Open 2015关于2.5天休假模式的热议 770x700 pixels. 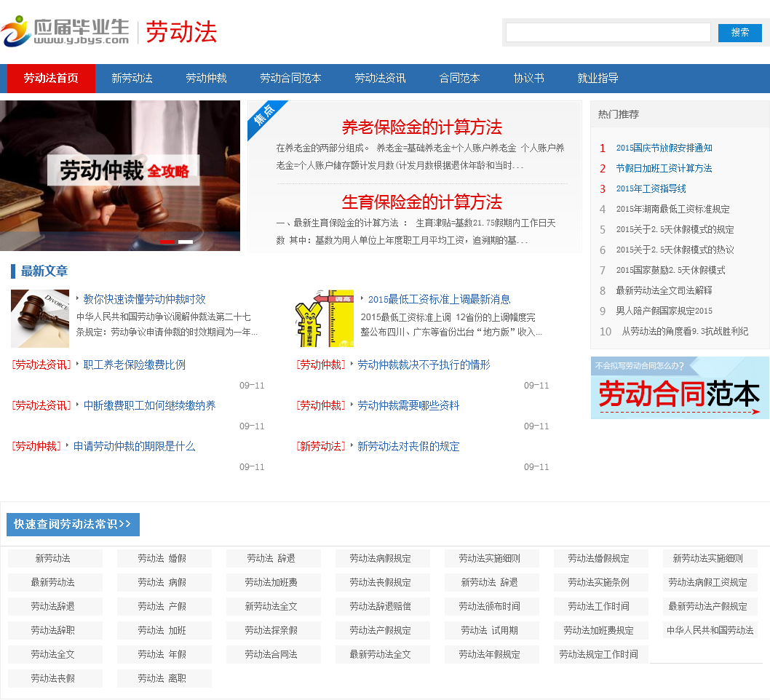pos(675,250)
